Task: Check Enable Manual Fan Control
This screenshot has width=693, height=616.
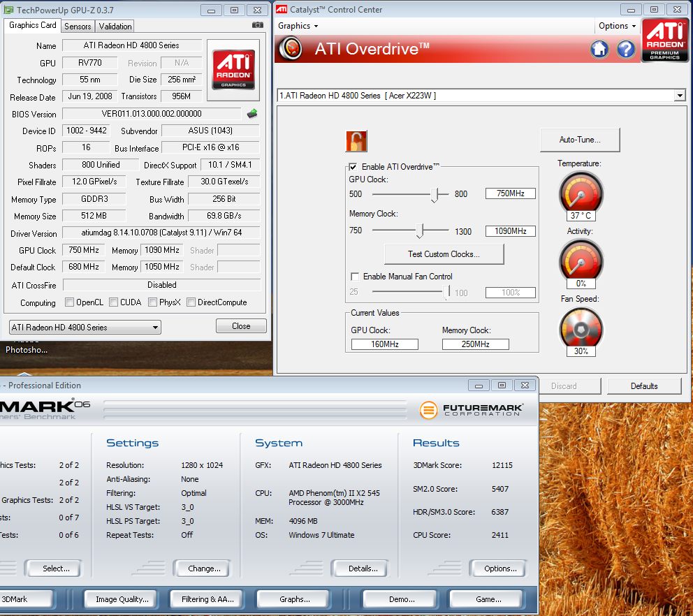Action: point(354,277)
